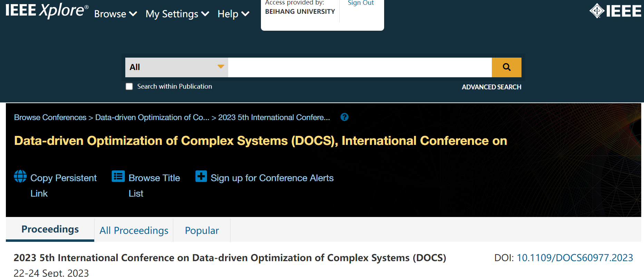The width and height of the screenshot is (644, 277).
Task: Switch to the Popular tab
Action: tap(202, 230)
